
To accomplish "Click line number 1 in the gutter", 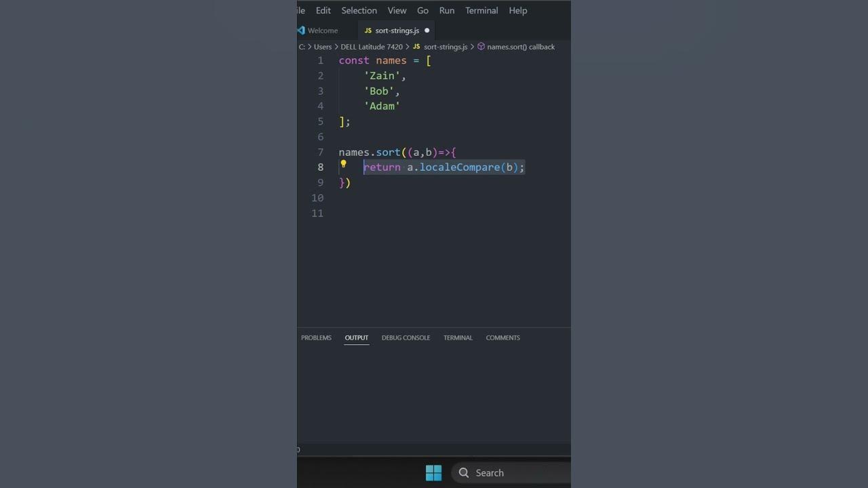I will tap(320, 60).
